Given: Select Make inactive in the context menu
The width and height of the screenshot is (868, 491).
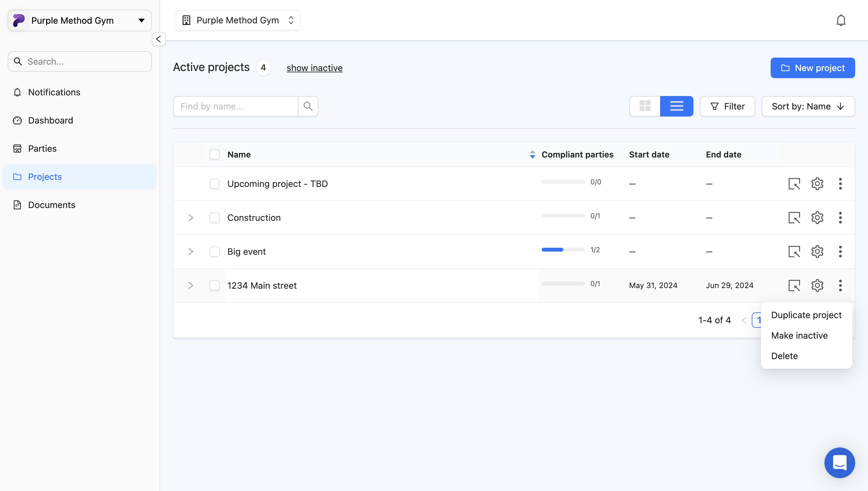Looking at the screenshot, I should tap(799, 335).
